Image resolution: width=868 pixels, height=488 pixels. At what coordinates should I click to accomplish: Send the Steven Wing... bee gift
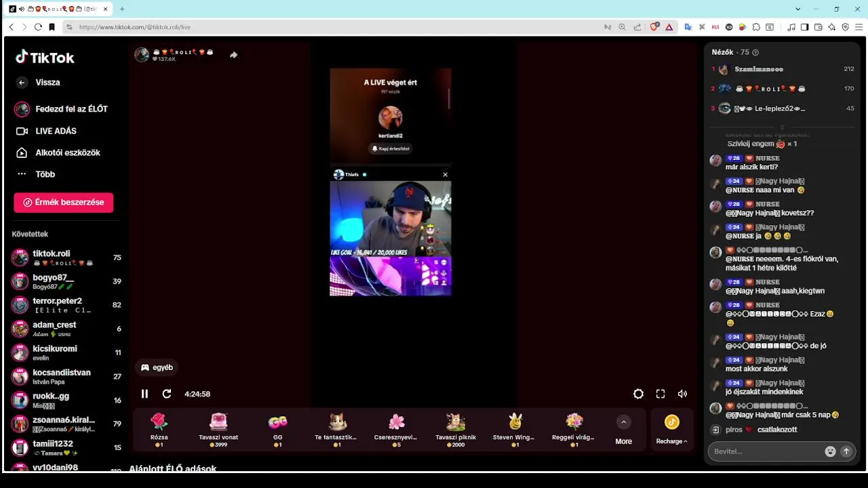pos(515,430)
